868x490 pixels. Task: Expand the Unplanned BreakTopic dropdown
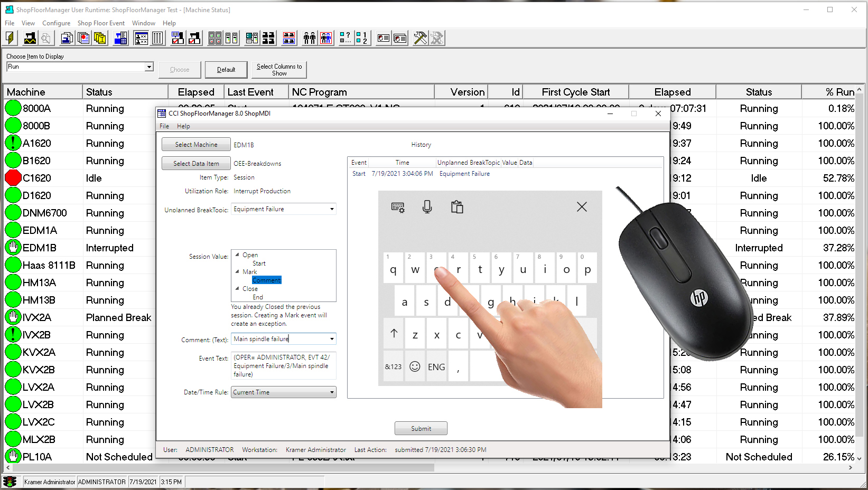coord(332,210)
